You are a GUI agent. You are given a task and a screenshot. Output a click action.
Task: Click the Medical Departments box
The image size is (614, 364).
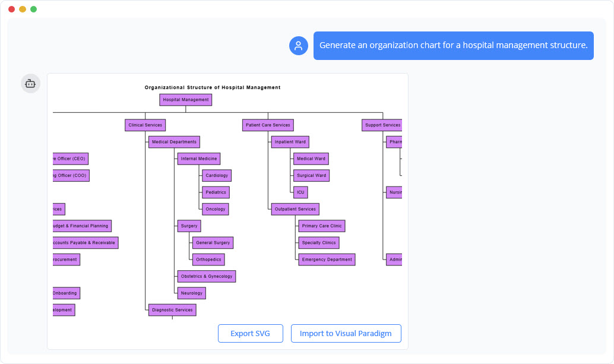[x=175, y=141]
